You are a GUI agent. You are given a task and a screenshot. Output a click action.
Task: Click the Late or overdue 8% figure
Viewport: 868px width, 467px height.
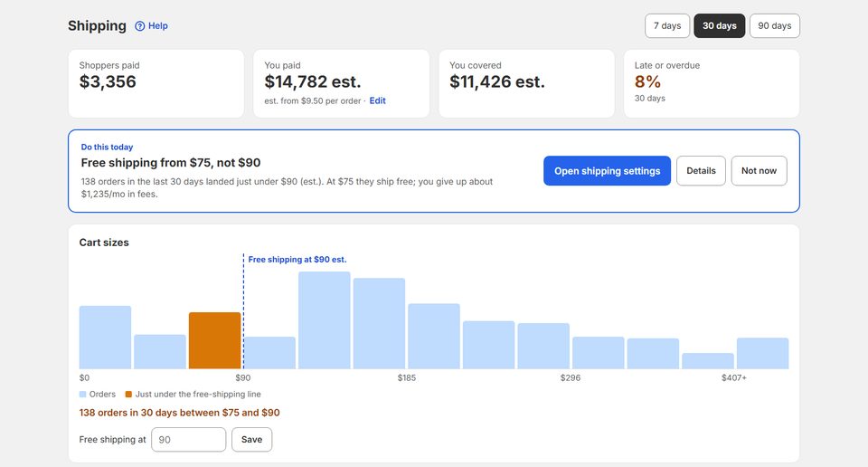pyautogui.click(x=647, y=82)
